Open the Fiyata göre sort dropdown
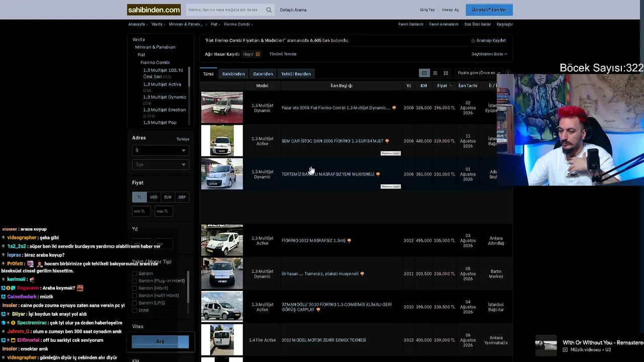The image size is (644, 362). click(478, 73)
